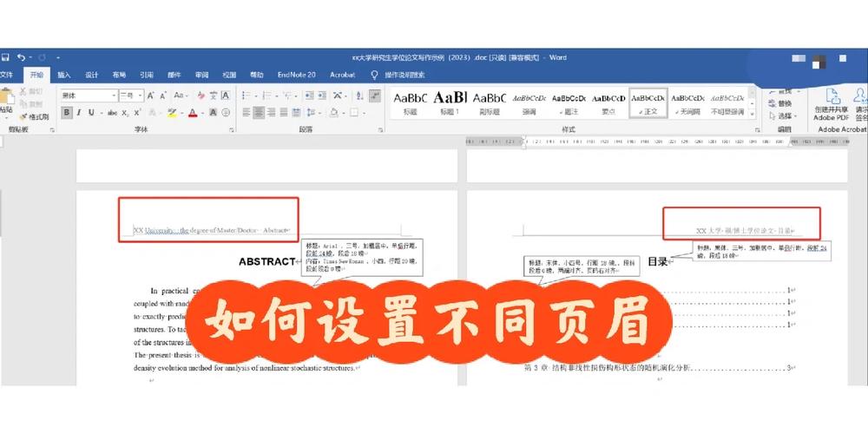Screen dimensions: 868x434
Task: Expand the Styles gallery more arrow
Action: 752,114
